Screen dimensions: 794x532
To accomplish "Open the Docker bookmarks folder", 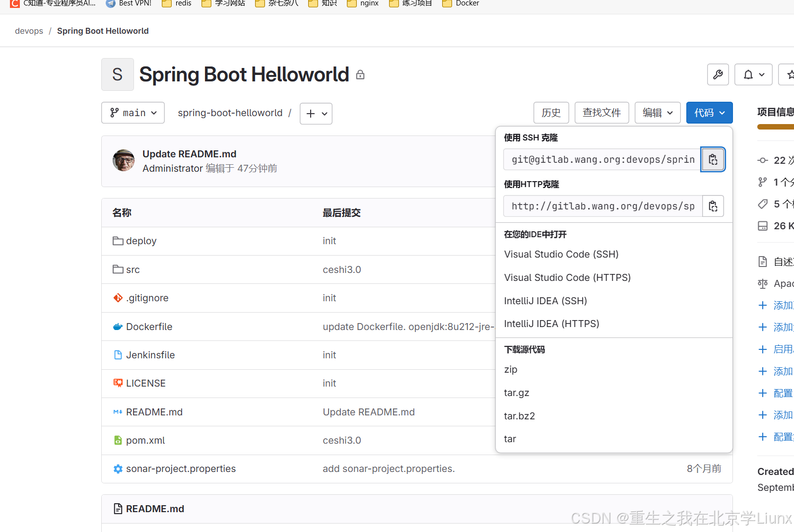I will click(x=461, y=3).
